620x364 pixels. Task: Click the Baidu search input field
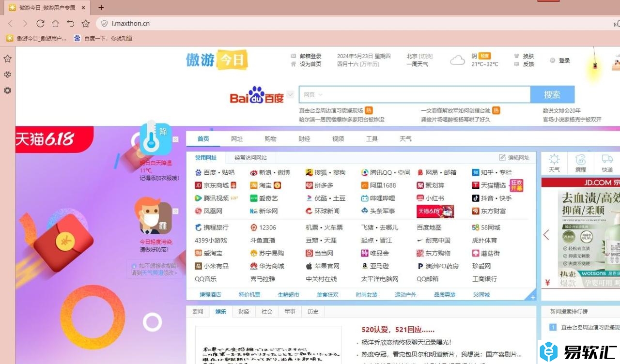tap(415, 94)
